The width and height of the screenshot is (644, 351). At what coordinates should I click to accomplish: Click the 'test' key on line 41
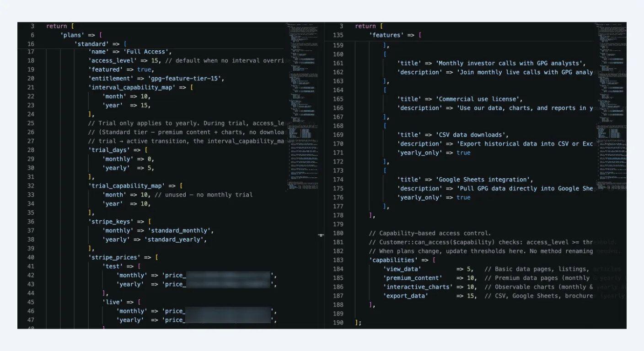pyautogui.click(x=113, y=266)
